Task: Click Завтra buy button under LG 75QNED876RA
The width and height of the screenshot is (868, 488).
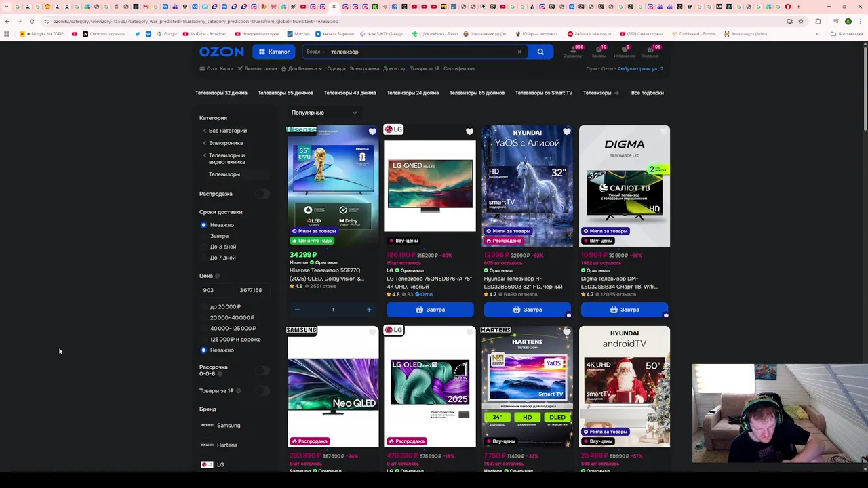Action: pyautogui.click(x=430, y=310)
